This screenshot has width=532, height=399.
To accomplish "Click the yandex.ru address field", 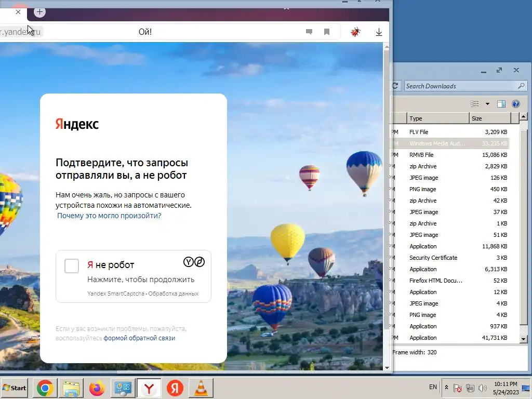I will 20,32.
